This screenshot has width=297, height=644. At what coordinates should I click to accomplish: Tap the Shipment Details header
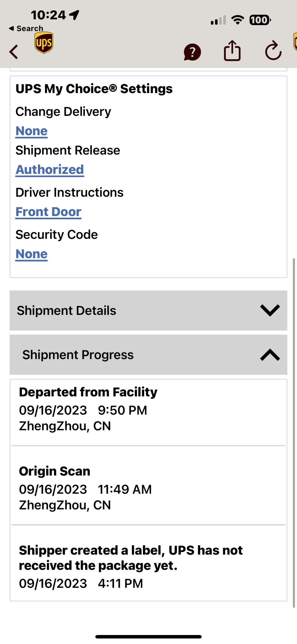tap(66, 310)
